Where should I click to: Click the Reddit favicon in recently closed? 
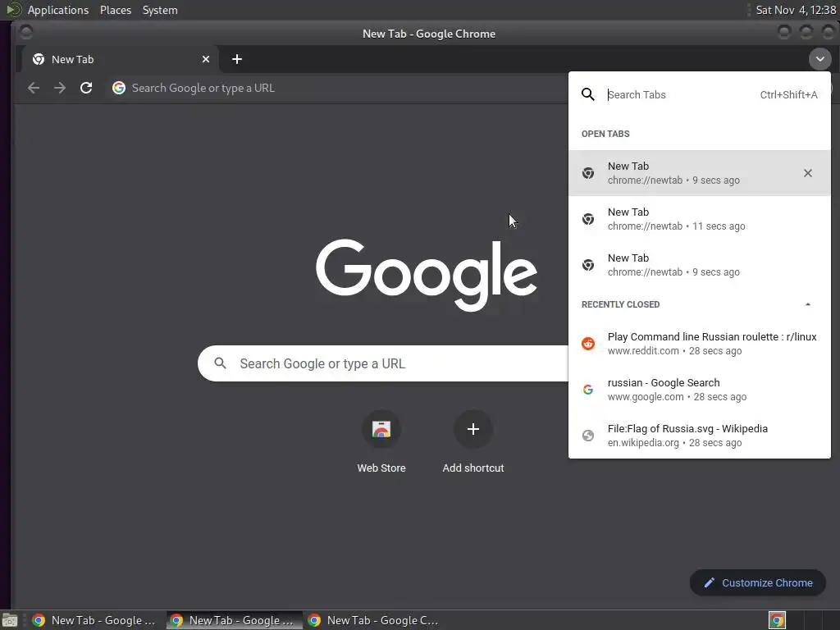point(587,344)
